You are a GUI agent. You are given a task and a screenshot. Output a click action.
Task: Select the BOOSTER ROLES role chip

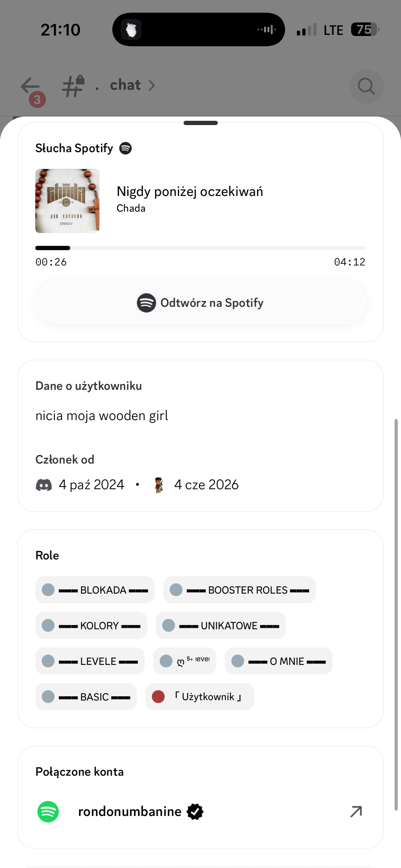[x=240, y=590]
